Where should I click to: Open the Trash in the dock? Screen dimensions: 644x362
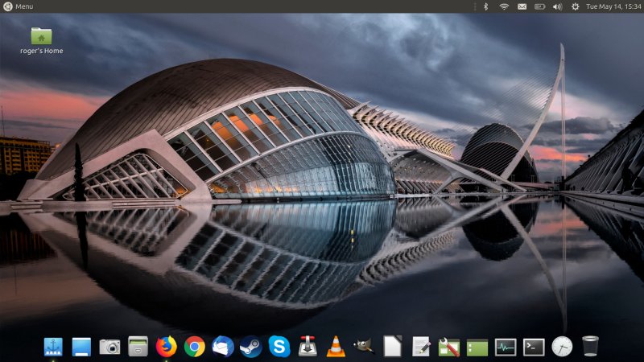[x=590, y=346]
